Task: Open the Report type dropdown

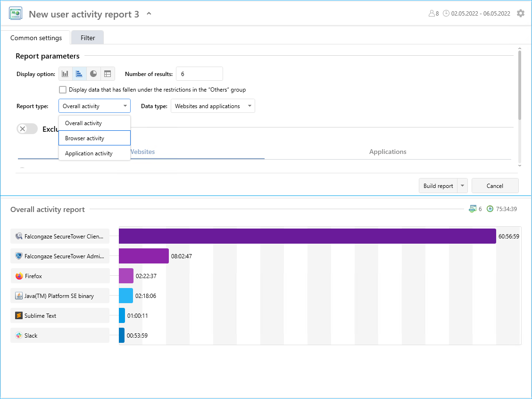Action: click(94, 106)
